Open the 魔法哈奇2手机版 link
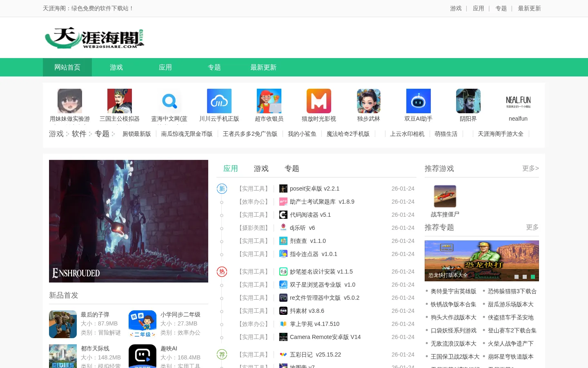The height and width of the screenshot is (368, 588). click(x=348, y=134)
